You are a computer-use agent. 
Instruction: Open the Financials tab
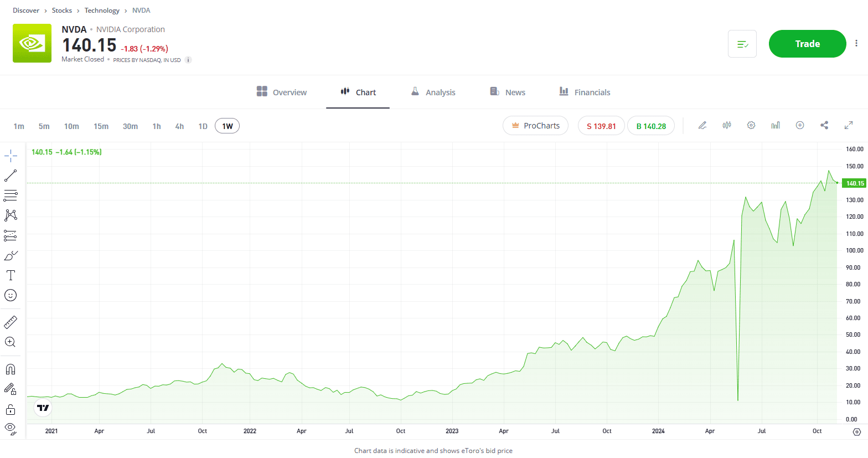585,92
